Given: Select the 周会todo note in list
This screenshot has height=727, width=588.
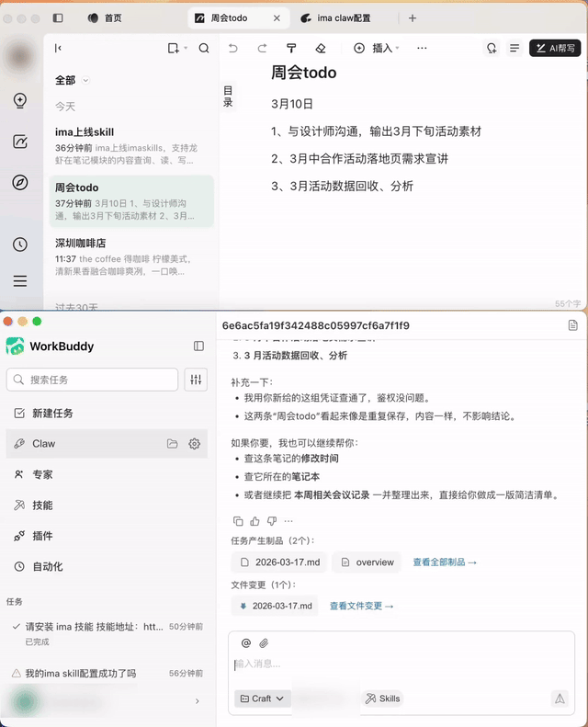Looking at the screenshot, I should [131, 201].
